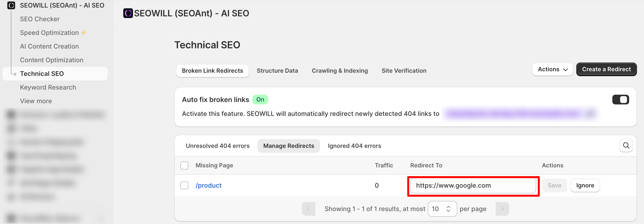The height and width of the screenshot is (224, 644).
Task: Go to the previous results page arrow
Action: click(x=308, y=209)
